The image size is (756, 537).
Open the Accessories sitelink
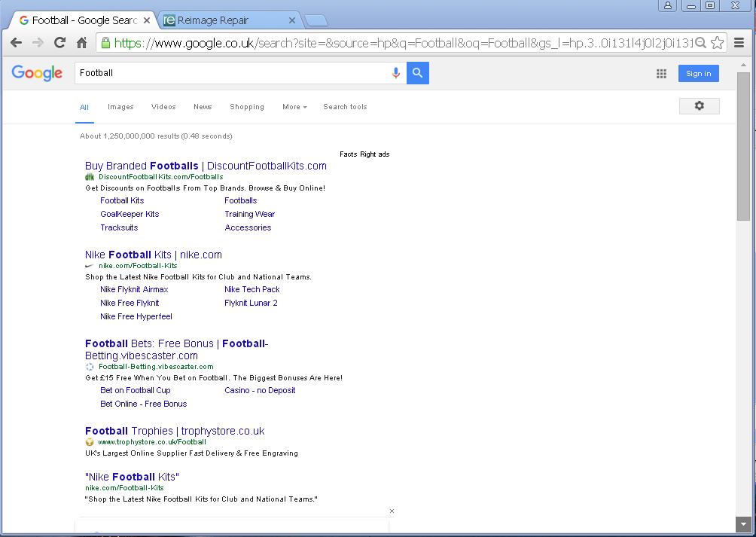pyautogui.click(x=248, y=227)
